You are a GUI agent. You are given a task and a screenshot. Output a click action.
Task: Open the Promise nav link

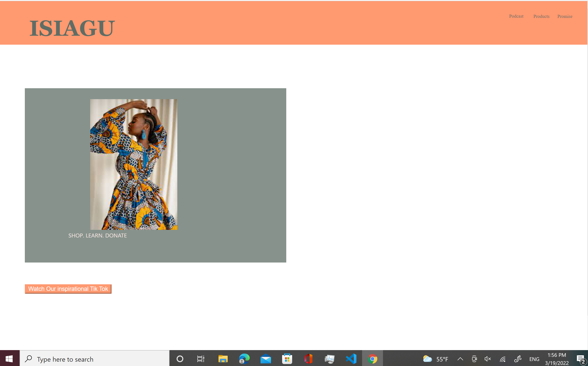point(564,17)
